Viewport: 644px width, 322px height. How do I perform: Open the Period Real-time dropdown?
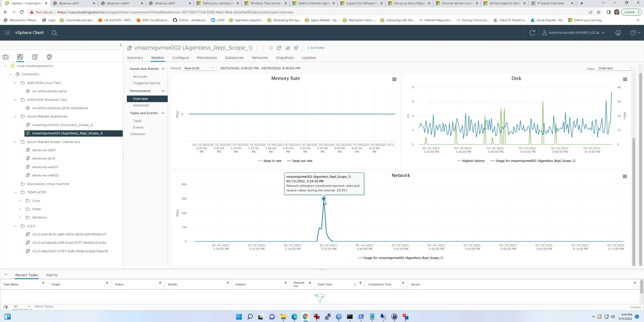coord(199,68)
